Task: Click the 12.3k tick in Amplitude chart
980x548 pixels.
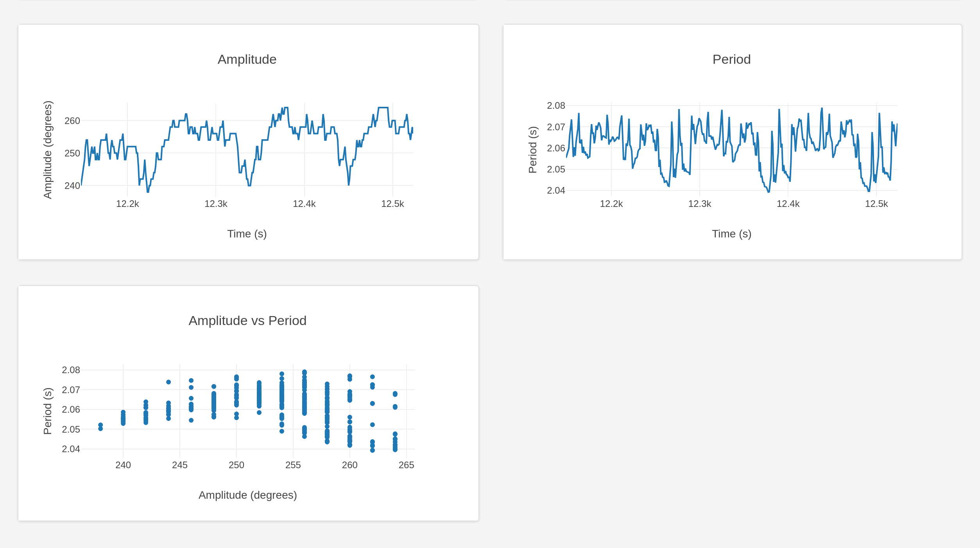Action: (x=216, y=204)
